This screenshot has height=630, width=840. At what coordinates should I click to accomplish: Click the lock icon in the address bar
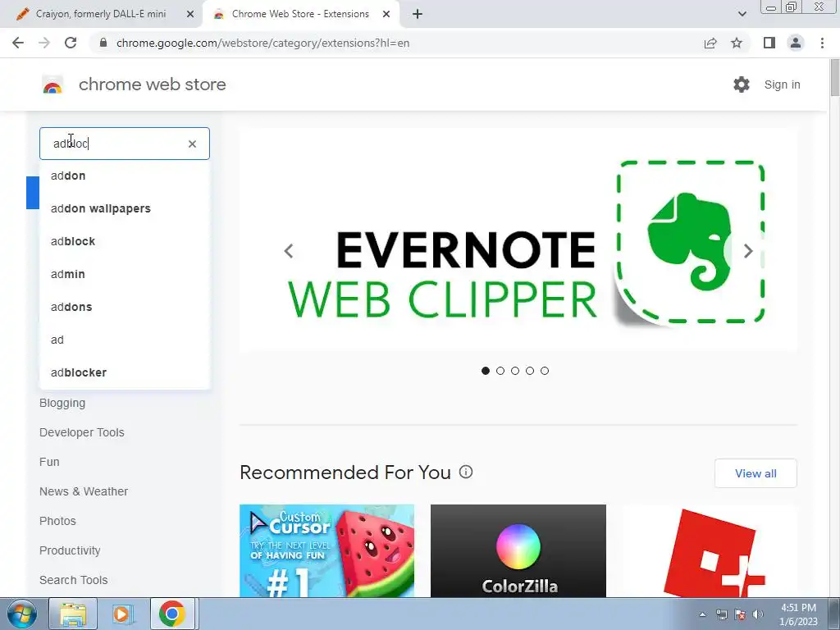click(104, 43)
